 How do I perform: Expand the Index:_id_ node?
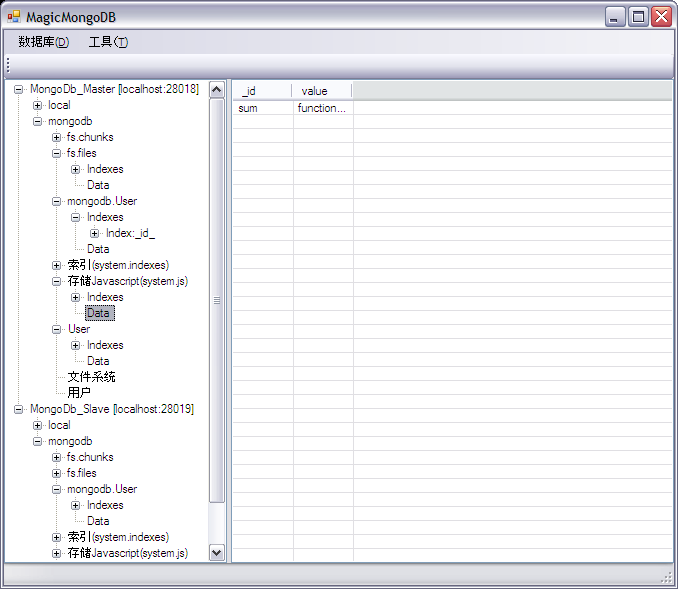click(x=94, y=234)
